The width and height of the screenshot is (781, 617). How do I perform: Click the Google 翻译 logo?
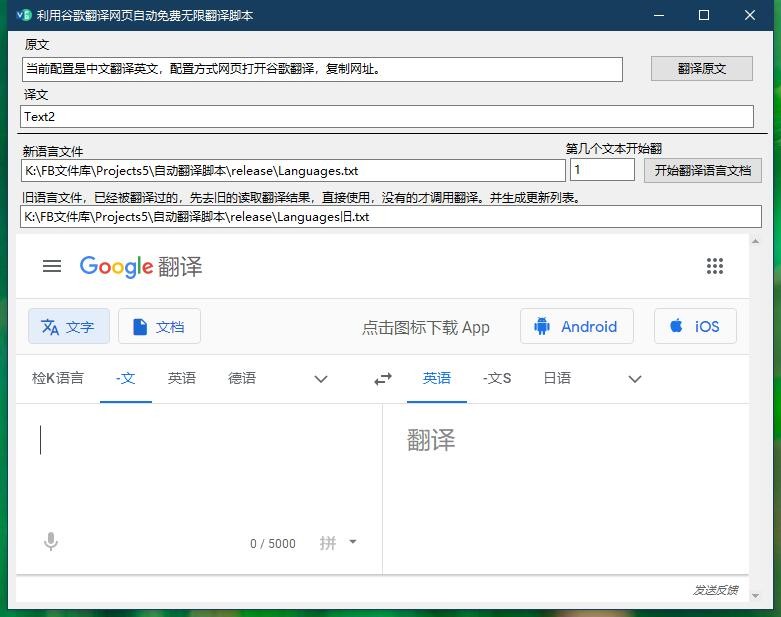pyautogui.click(x=141, y=266)
